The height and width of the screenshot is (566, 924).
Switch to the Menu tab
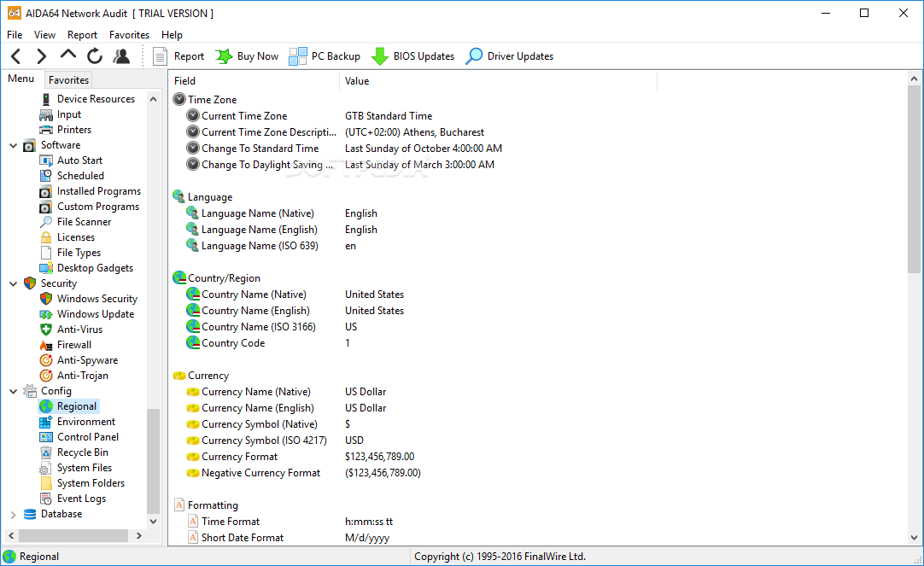pyautogui.click(x=21, y=79)
